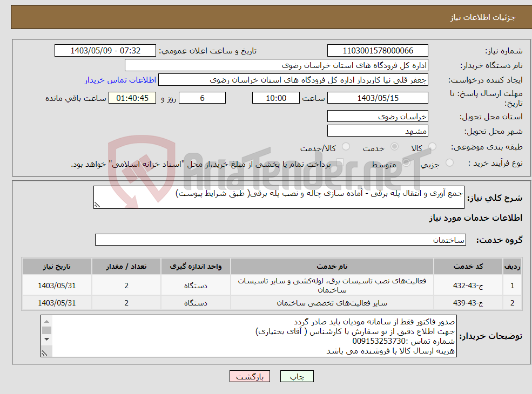Click the announcement date field 1403/05/09 - 07:32
532x394 pixels.
105,51
